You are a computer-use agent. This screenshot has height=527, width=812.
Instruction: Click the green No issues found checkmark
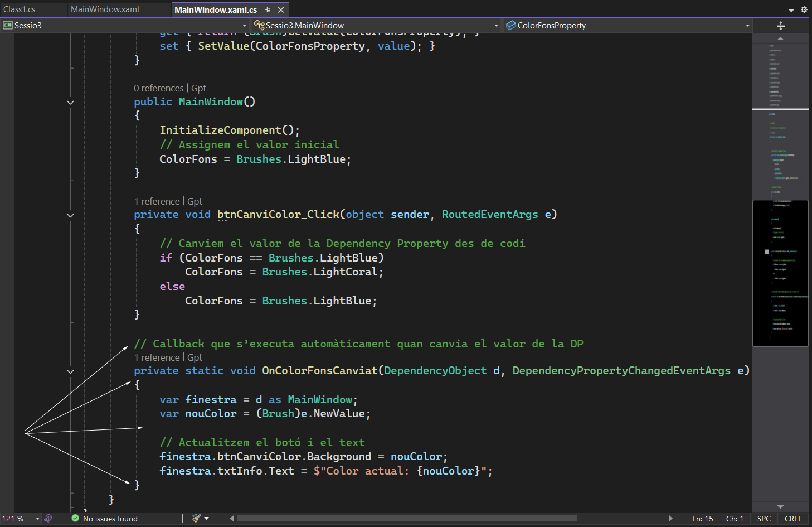75,519
